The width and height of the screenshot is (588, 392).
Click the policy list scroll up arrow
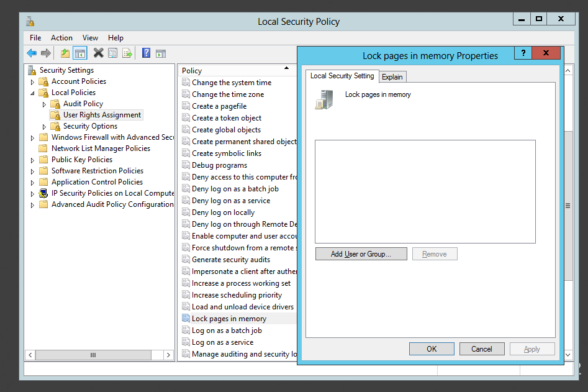[x=568, y=71]
